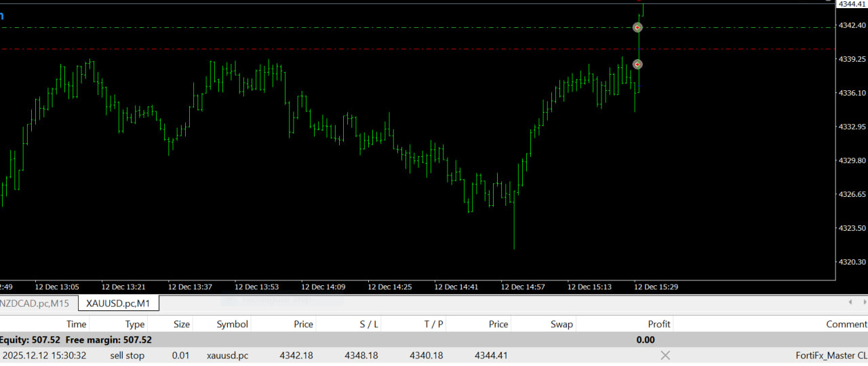Sort by the S / L column header

pos(368,324)
